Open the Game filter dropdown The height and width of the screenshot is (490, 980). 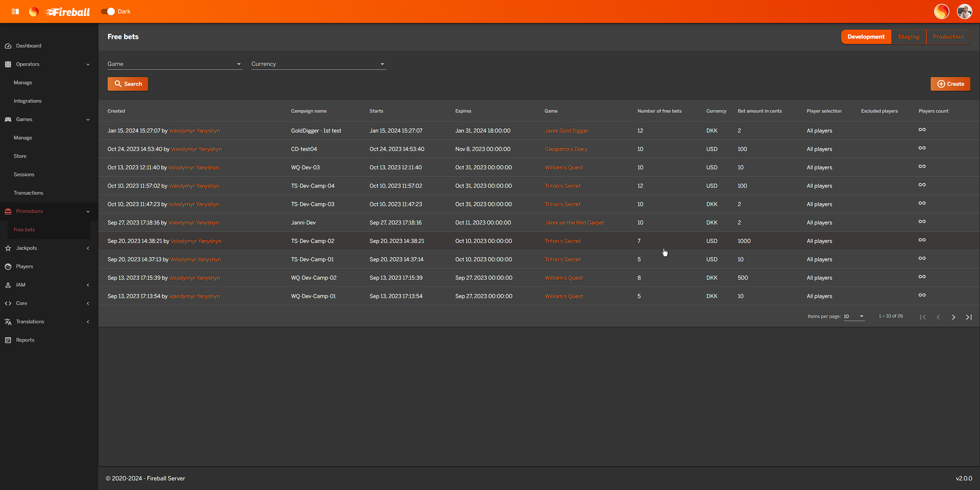(175, 64)
